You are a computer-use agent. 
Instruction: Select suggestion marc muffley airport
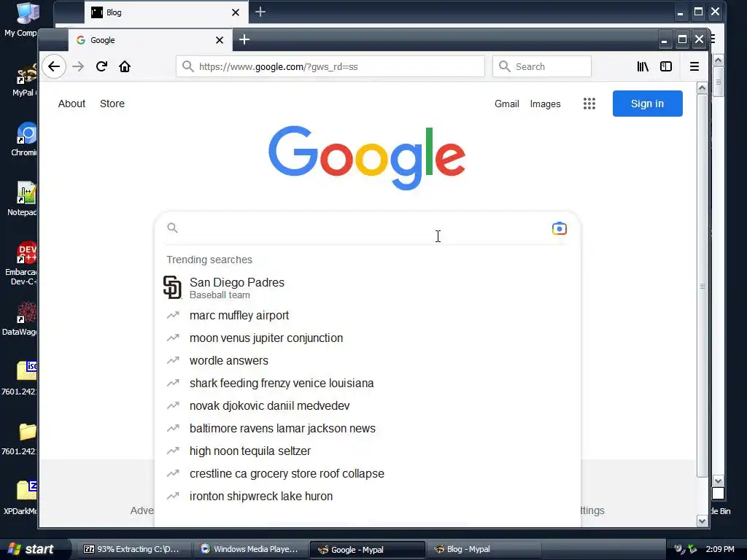click(x=366, y=315)
